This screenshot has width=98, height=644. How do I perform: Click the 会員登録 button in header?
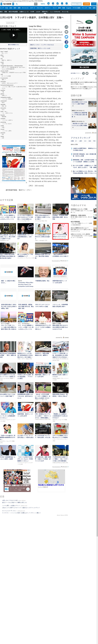pyautogui.click(x=86, y=4)
